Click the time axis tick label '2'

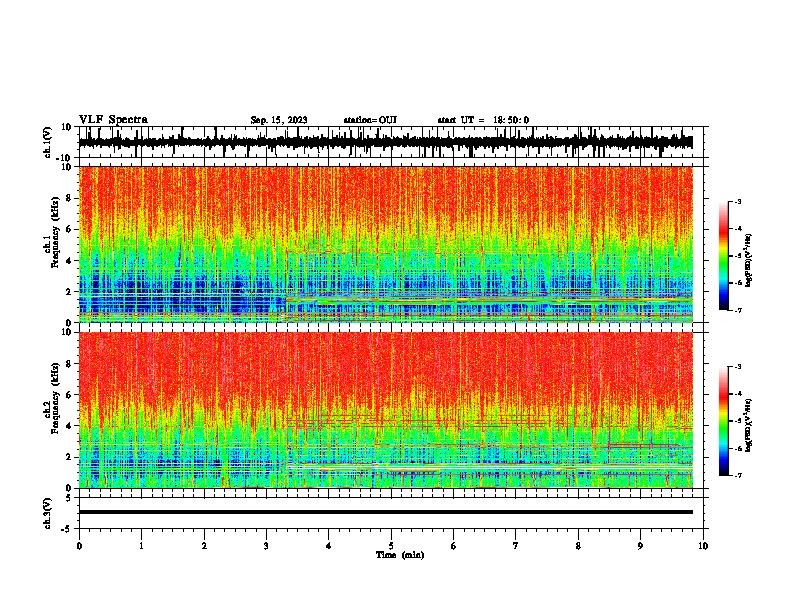point(204,546)
